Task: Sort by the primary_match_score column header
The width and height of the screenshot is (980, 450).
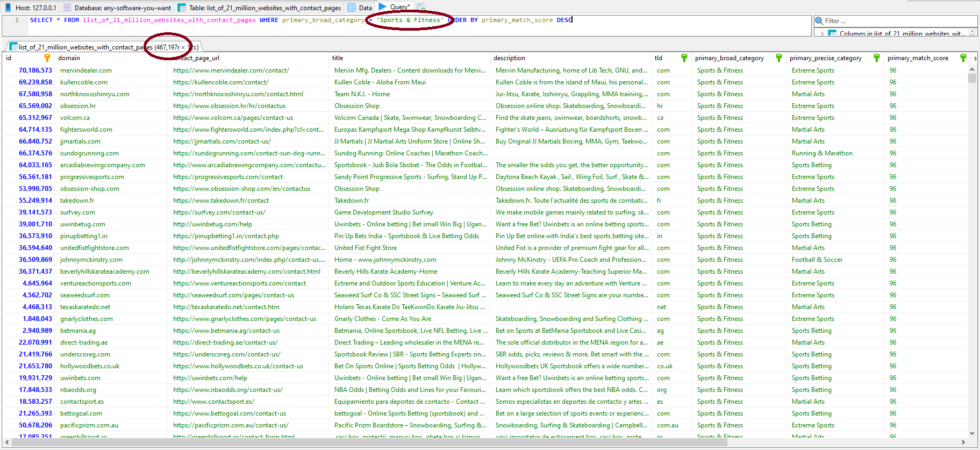Action: tap(927, 58)
